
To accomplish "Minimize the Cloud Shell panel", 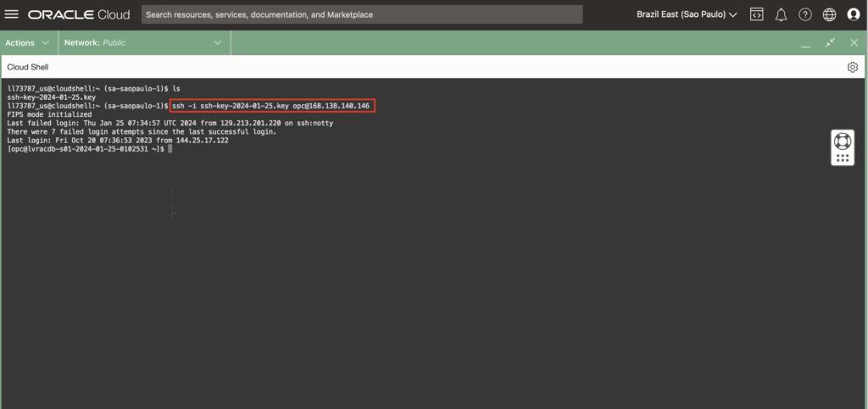I will (x=805, y=43).
